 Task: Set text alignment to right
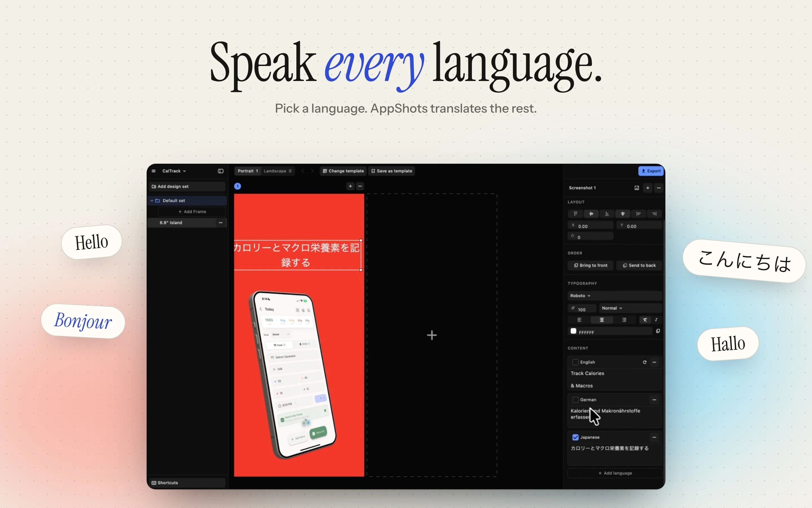624,320
